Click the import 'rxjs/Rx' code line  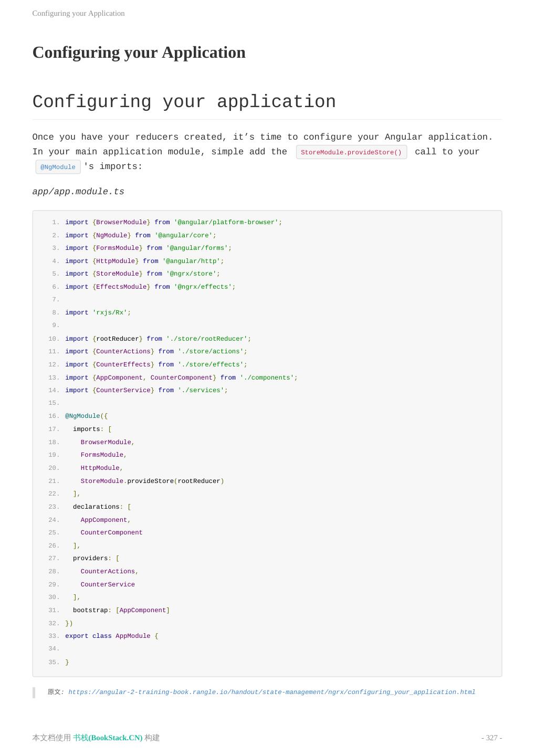click(x=98, y=313)
